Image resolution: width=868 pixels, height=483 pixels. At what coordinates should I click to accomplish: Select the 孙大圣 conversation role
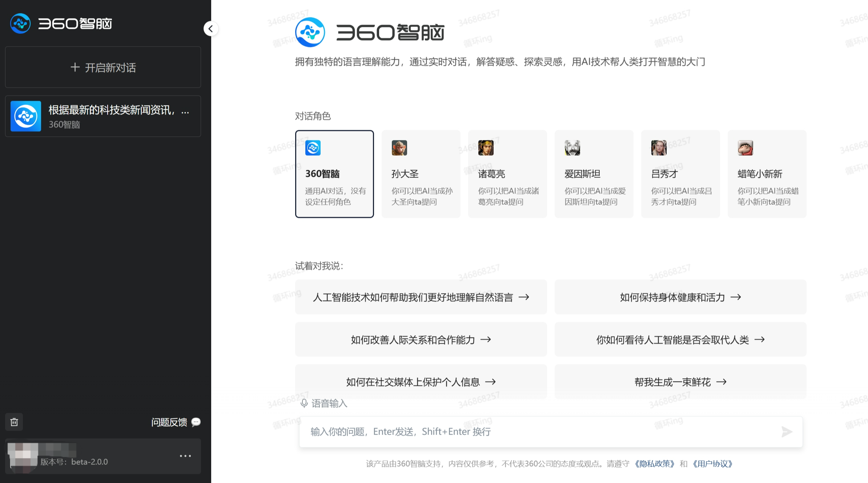pos(421,174)
